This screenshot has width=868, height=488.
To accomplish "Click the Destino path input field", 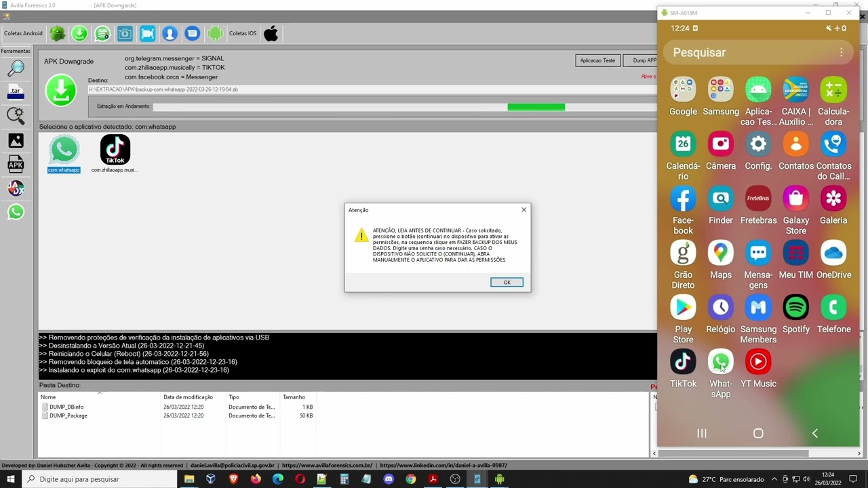I will tap(372, 89).
